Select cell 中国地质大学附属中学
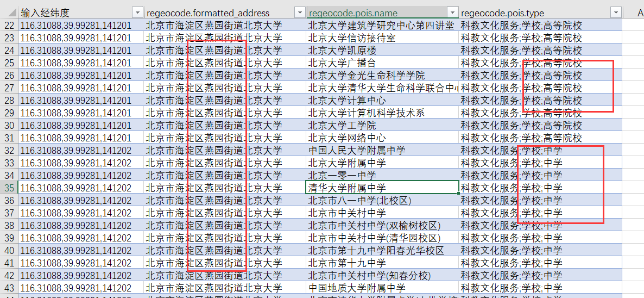This screenshot has width=644, height=298. (383, 287)
